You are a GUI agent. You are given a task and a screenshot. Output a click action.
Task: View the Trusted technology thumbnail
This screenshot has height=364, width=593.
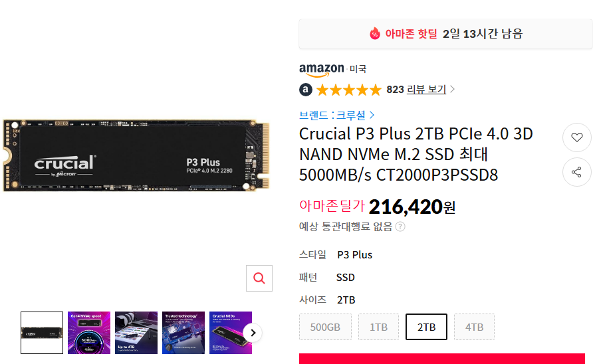[183, 333]
